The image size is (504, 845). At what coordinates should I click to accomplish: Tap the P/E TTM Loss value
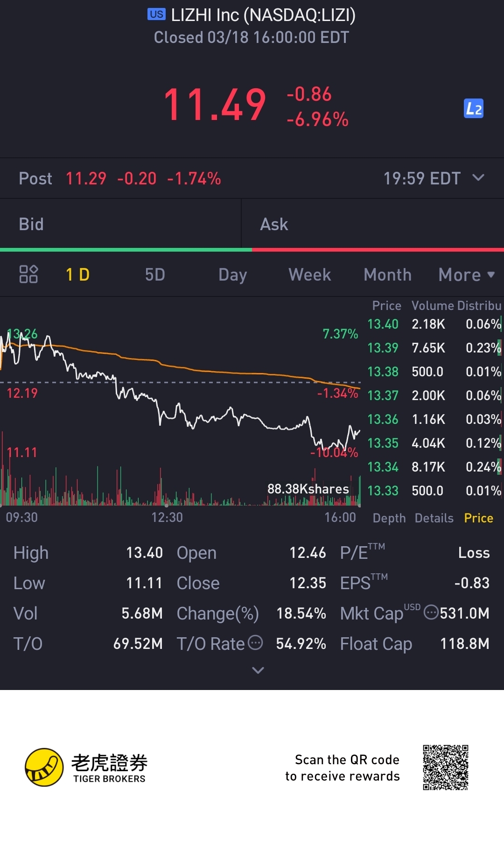474,553
